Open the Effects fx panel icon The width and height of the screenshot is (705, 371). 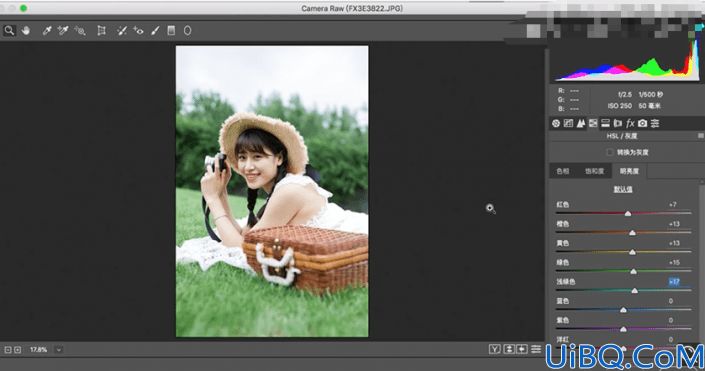tap(630, 123)
